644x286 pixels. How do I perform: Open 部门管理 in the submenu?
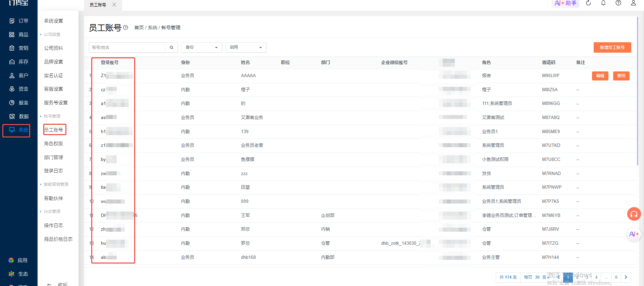pos(53,157)
